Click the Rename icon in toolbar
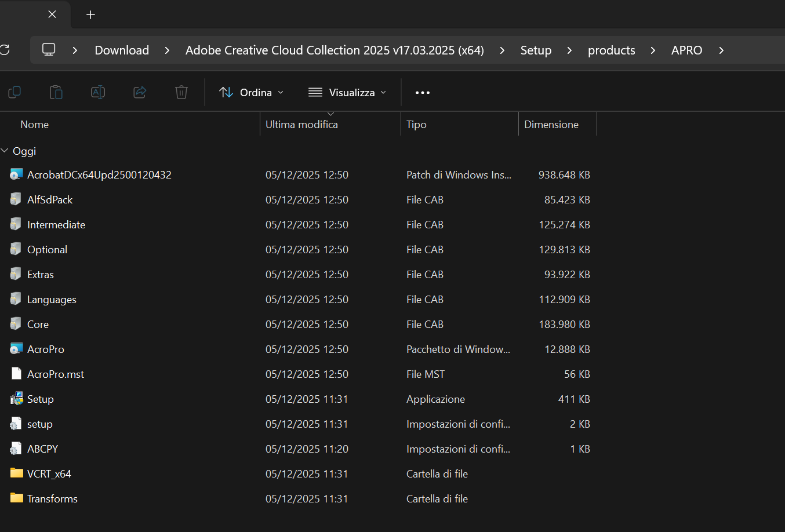 coord(98,92)
